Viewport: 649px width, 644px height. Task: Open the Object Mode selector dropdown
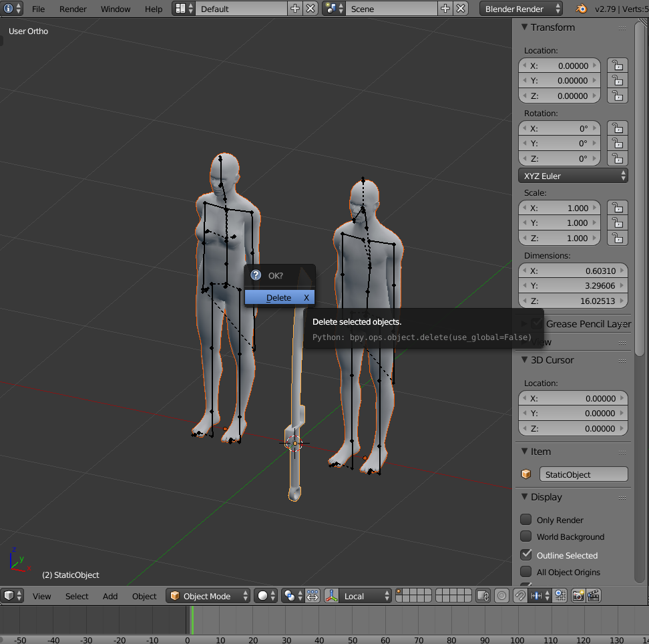tap(208, 596)
